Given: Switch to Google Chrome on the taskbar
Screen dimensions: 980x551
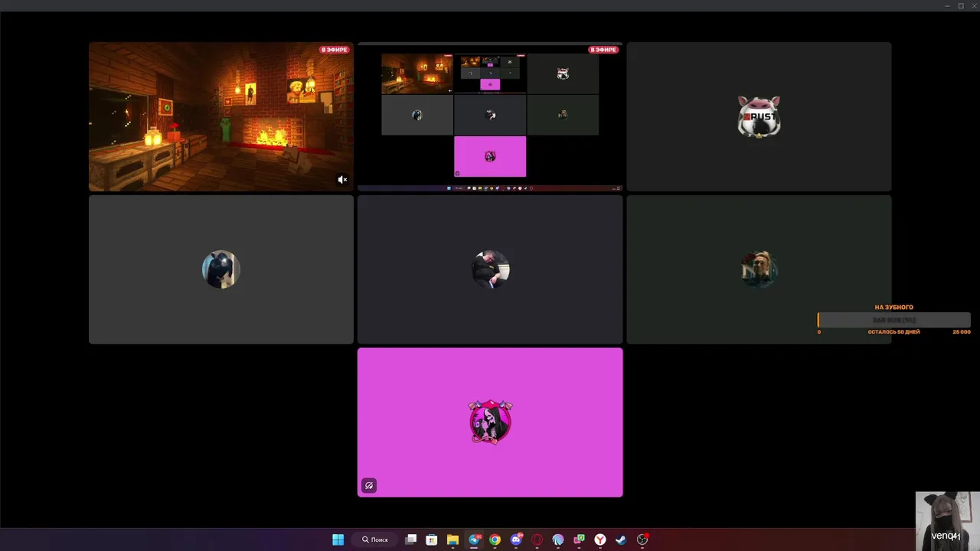Looking at the screenshot, I should pyautogui.click(x=495, y=540).
